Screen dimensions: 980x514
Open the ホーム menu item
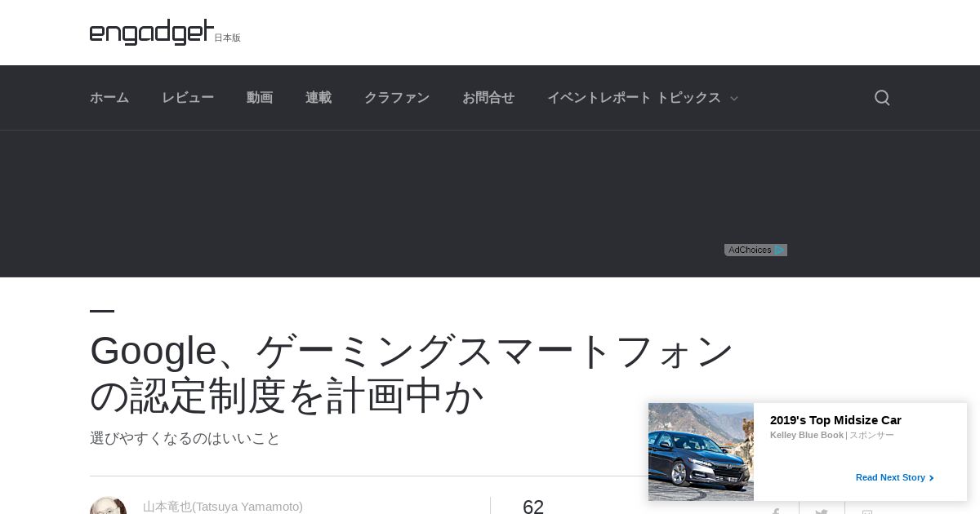tap(109, 98)
